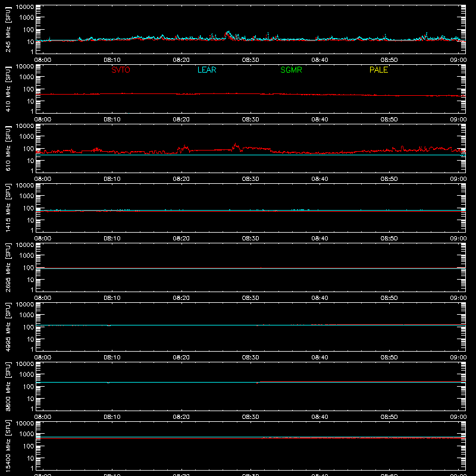Select the 2695 MHz [SFU] axis title
Image resolution: width=476 pixels, height=476 pixels.
[x=8, y=268]
